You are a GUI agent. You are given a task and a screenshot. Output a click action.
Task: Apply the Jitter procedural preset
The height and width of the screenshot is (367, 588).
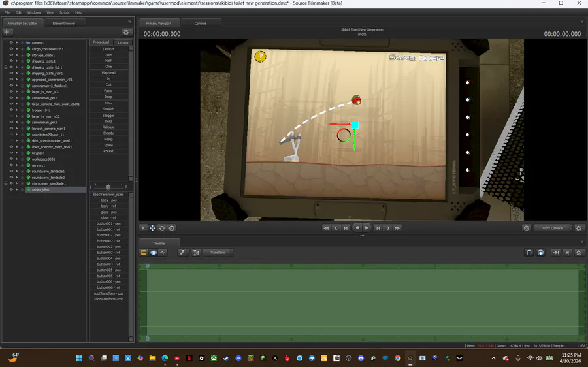tap(108, 103)
